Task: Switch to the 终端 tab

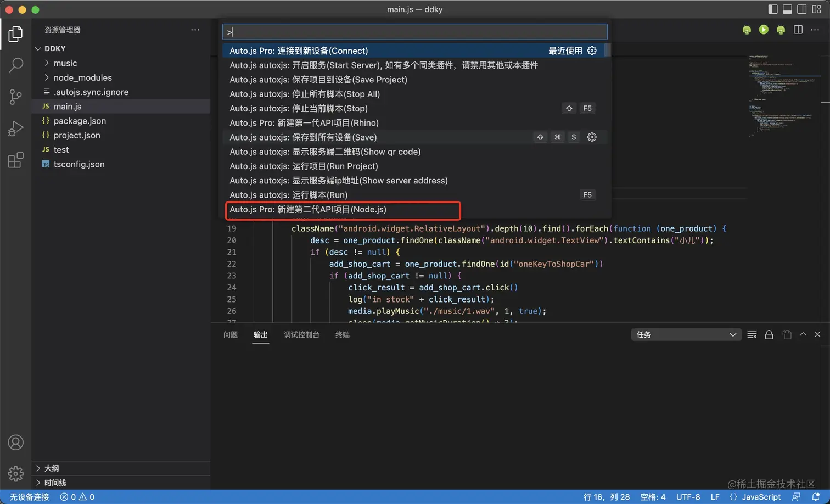Action: tap(343, 334)
